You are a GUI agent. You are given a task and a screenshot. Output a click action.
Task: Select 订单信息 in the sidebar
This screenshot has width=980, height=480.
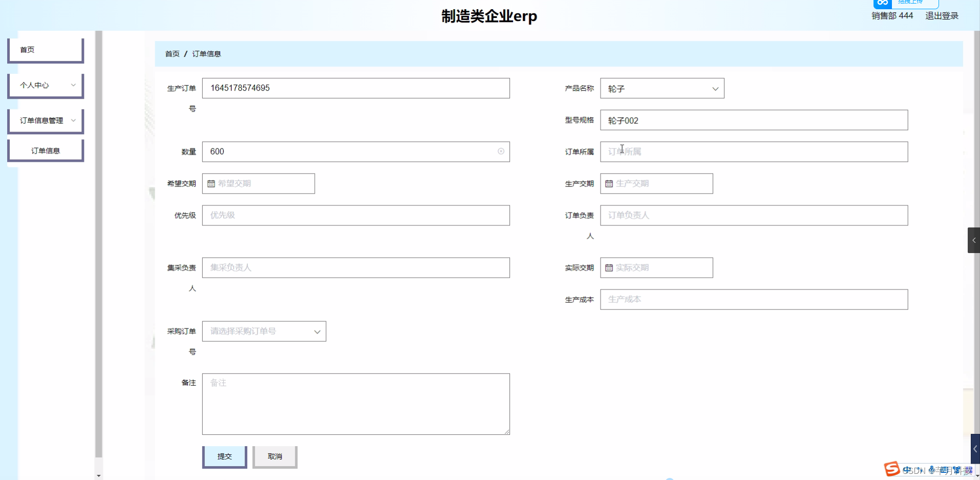[45, 150]
